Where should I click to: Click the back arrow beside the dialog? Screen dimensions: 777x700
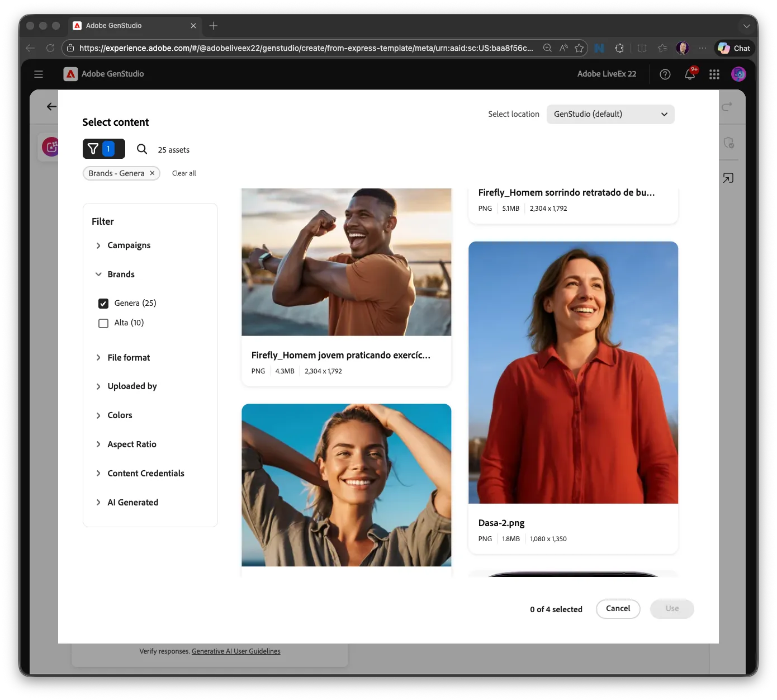(51, 106)
